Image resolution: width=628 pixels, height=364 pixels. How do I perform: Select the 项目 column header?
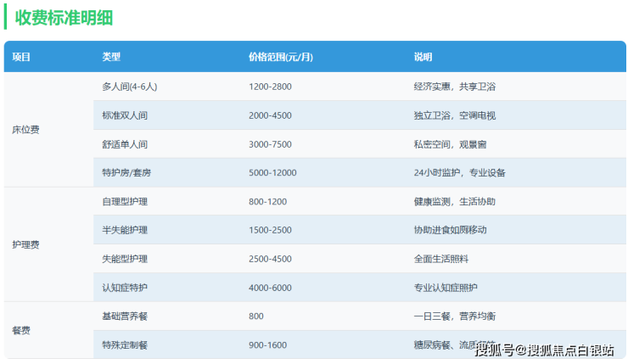coord(21,57)
